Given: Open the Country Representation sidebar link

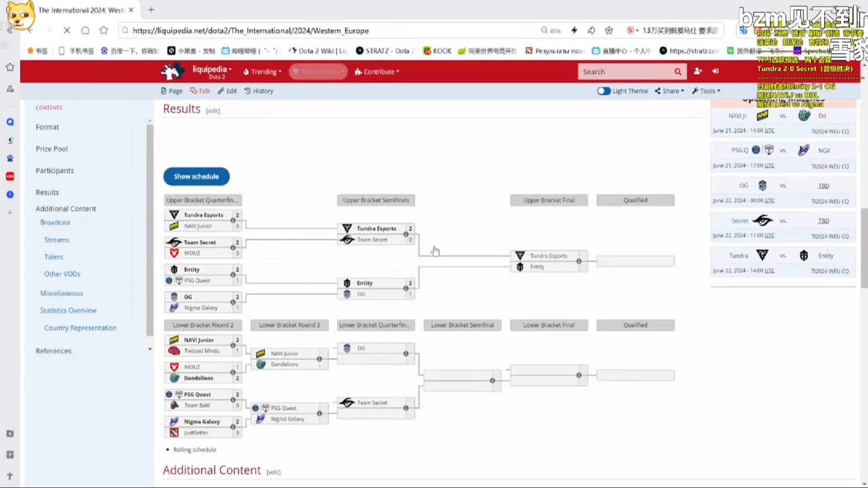Looking at the screenshot, I should 80,328.
